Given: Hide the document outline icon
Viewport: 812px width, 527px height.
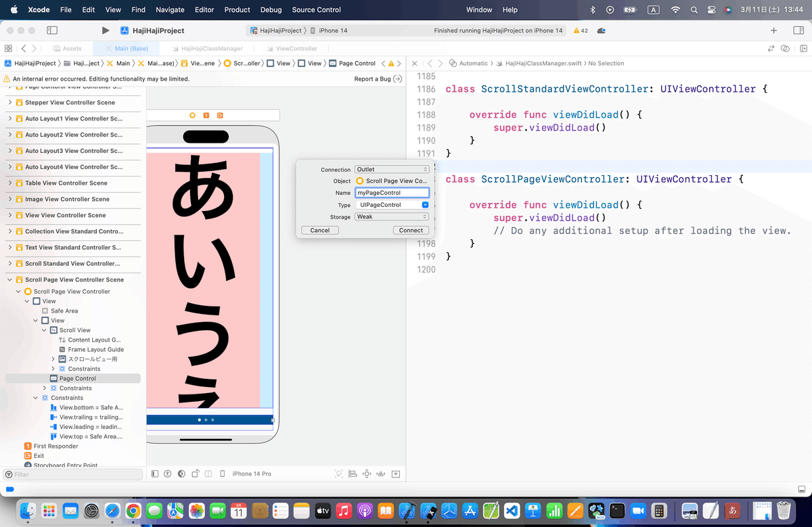Looking at the screenshot, I should pyautogui.click(x=155, y=474).
